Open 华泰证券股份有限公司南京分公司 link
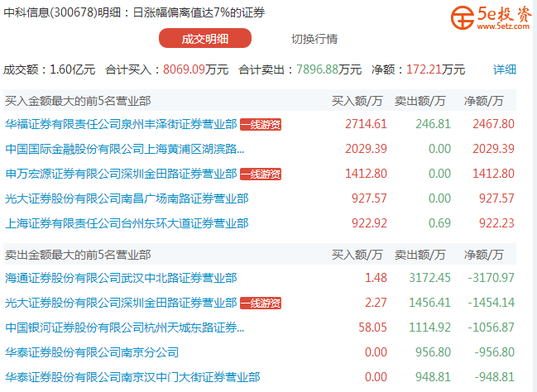This screenshot has width=537, height=392. [92, 352]
